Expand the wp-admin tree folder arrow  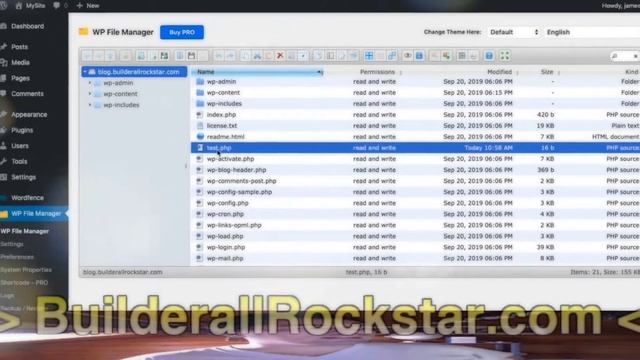(x=90, y=83)
